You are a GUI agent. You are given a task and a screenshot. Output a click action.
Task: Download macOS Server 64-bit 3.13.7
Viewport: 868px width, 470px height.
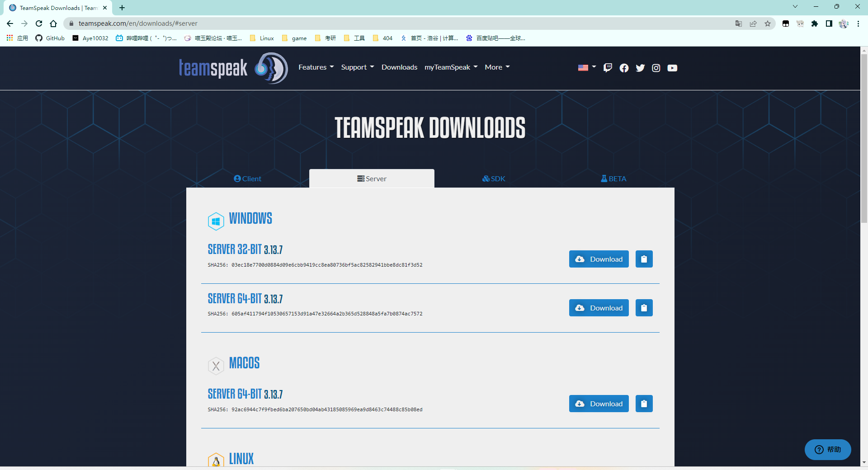[599, 404]
